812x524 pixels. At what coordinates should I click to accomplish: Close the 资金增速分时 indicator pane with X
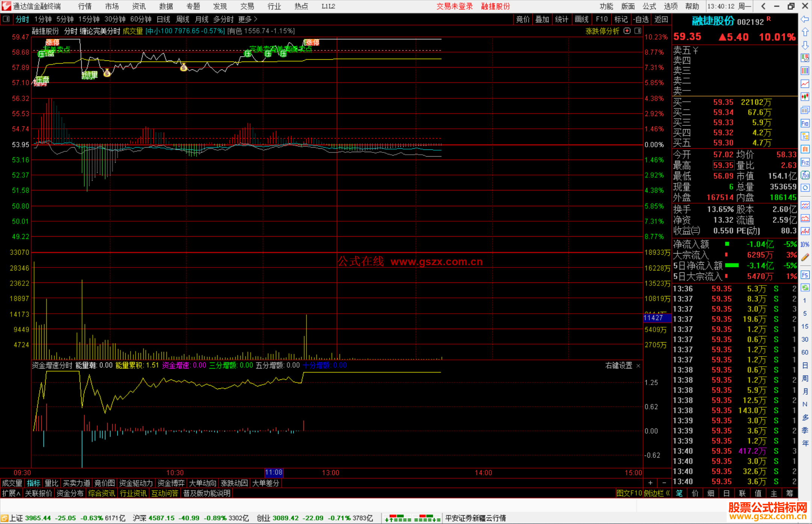coord(638,365)
